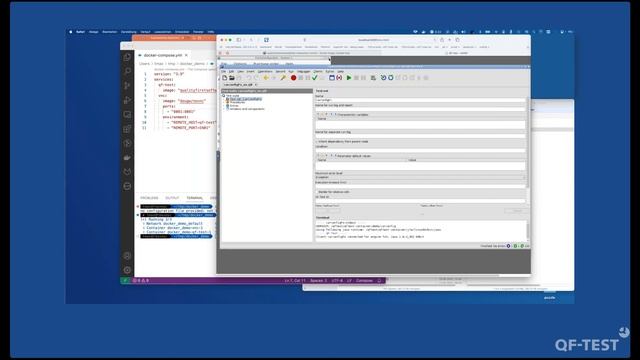This screenshot has height=360, width=640.
Task: Click the Condition input field
Action: pyautogui.click(x=420, y=151)
